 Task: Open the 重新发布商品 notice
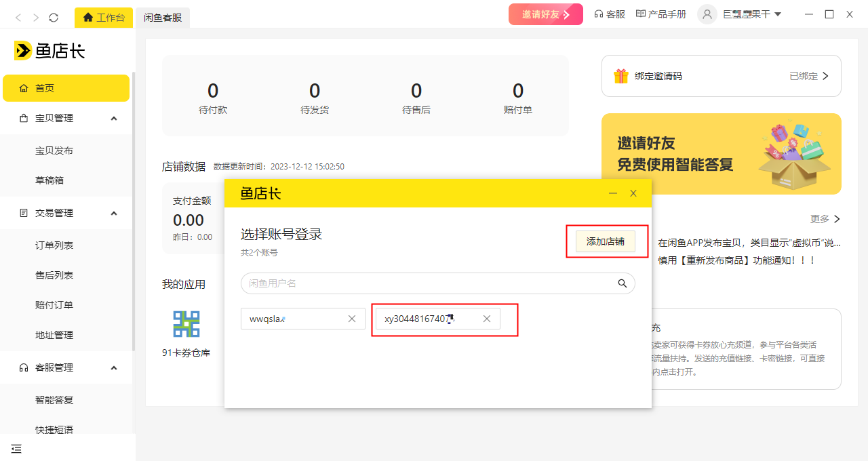coord(736,260)
